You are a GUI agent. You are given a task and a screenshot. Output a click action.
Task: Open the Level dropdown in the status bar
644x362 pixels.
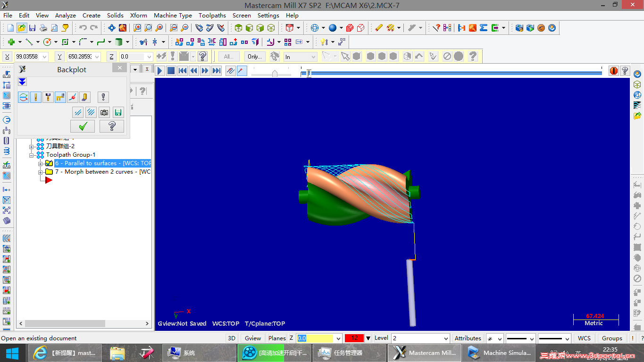(446, 338)
